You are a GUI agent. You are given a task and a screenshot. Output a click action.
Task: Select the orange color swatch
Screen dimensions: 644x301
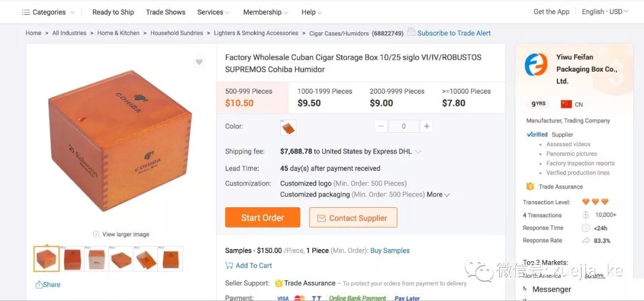pos(288,127)
